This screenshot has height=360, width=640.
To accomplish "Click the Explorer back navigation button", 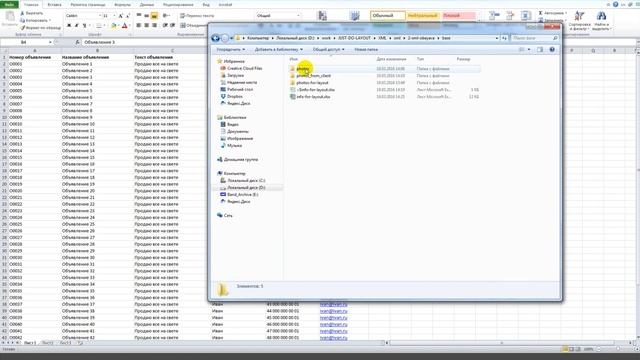I will click(x=216, y=38).
